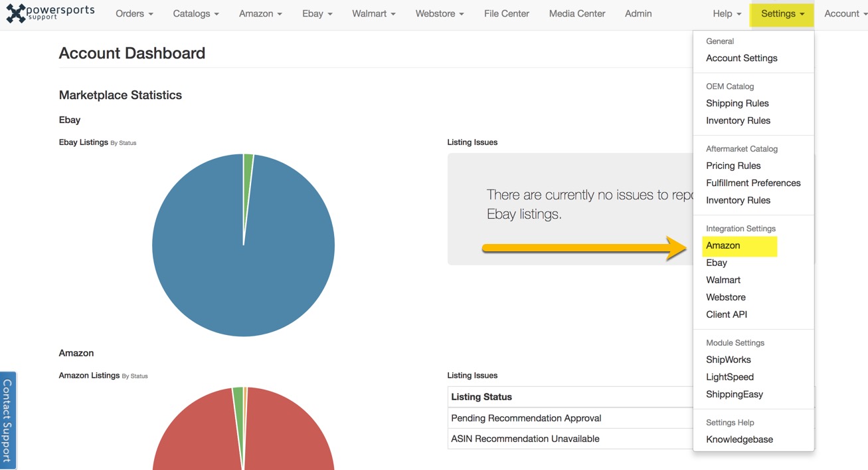Expand the Catalogs dropdown
Image resolution: width=868 pixels, height=470 pixels.
point(196,13)
